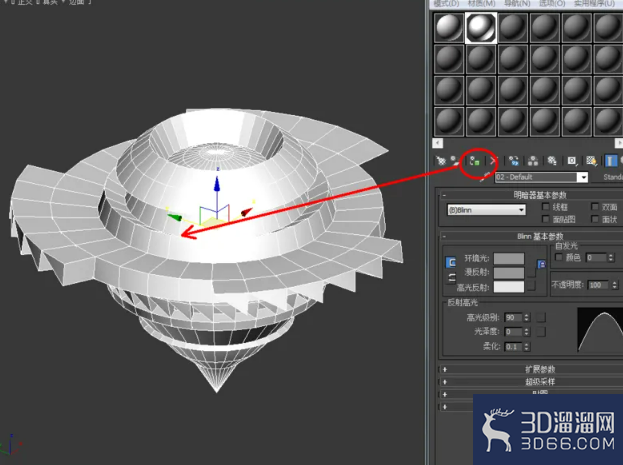The width and height of the screenshot is (623, 465).
Task: Enable the 双面 two-sided checkbox
Action: (x=595, y=207)
